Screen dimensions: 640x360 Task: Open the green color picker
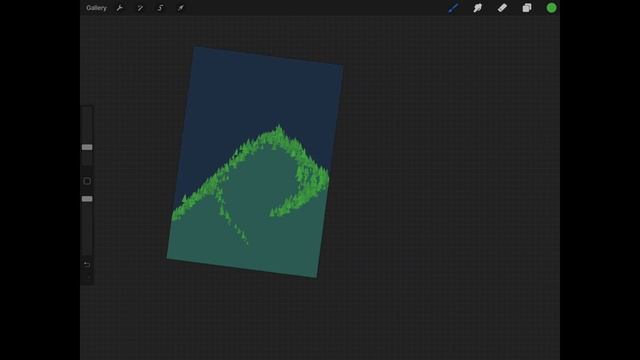pyautogui.click(x=551, y=8)
